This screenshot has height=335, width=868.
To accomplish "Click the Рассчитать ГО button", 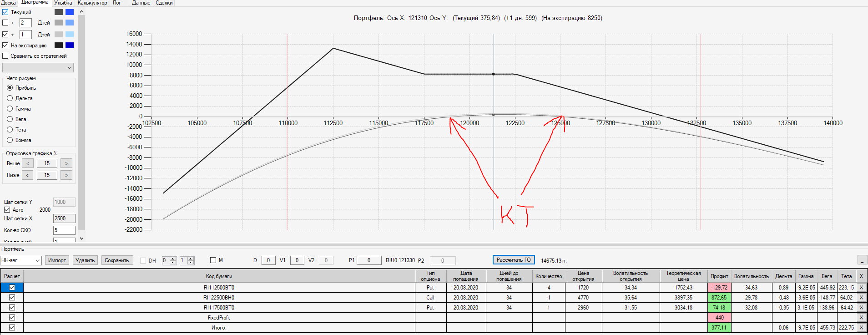I will [x=514, y=260].
